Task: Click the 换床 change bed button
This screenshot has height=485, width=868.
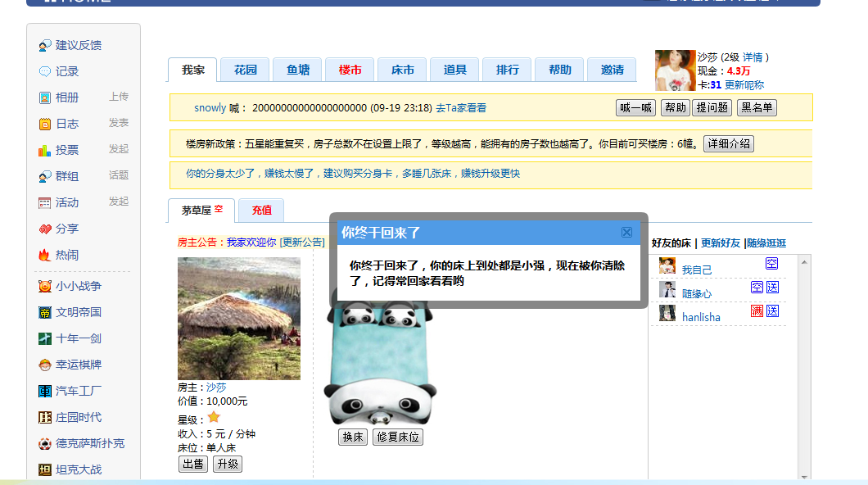Action: coord(353,437)
